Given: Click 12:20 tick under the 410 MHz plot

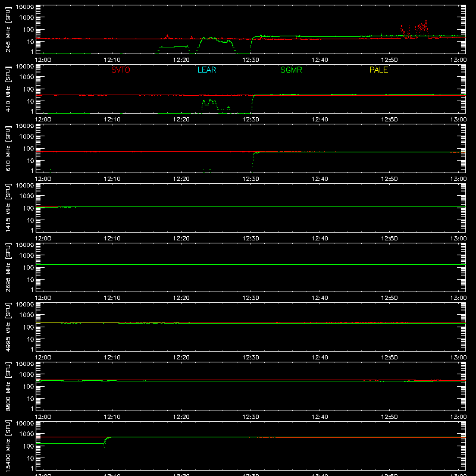Looking at the screenshot, I should tap(181, 120).
